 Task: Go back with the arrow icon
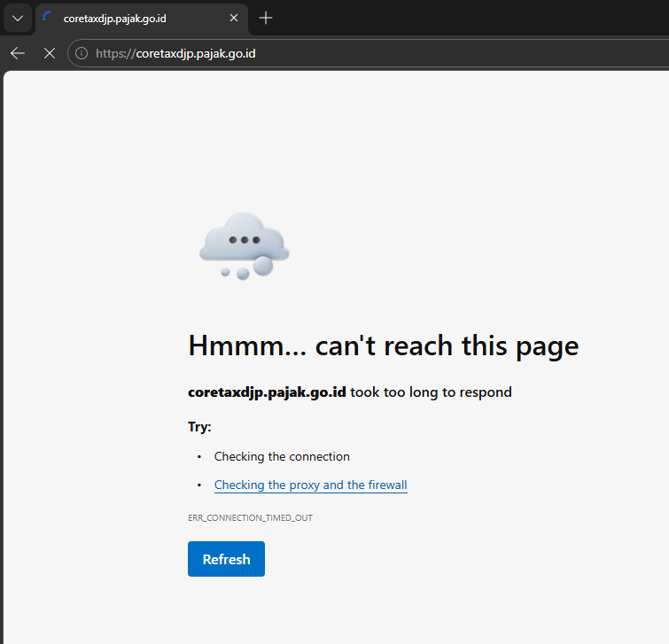18,53
